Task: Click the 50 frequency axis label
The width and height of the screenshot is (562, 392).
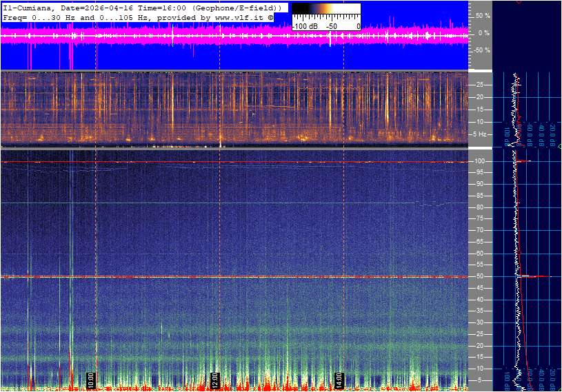Action: coord(479,276)
